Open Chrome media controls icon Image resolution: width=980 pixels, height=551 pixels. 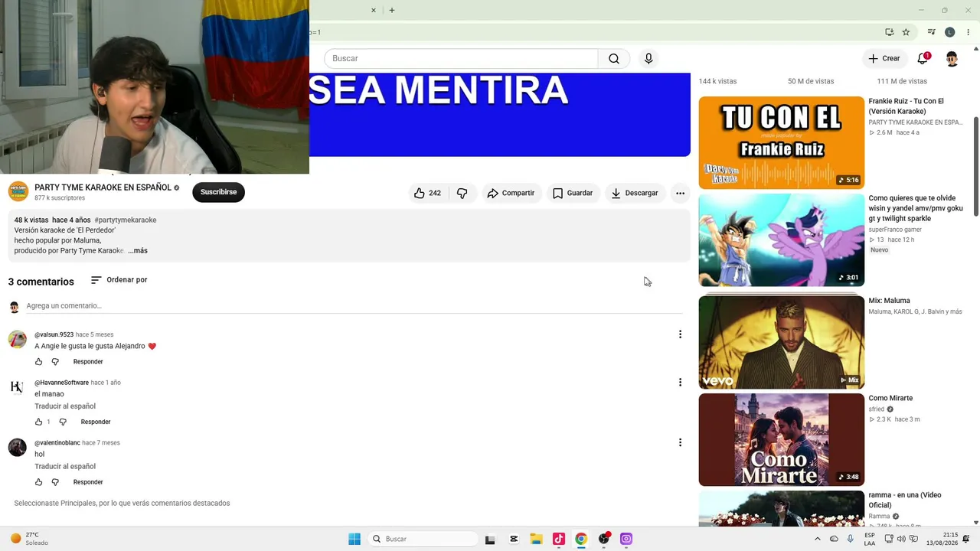click(x=931, y=32)
